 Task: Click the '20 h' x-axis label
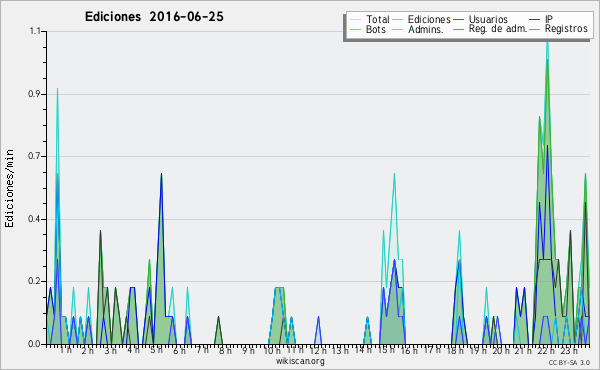(501, 350)
